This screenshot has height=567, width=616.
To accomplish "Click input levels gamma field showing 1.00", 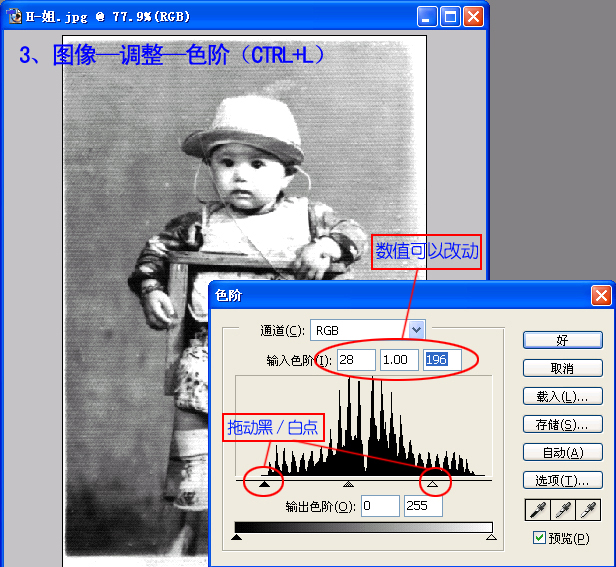I will pyautogui.click(x=399, y=360).
